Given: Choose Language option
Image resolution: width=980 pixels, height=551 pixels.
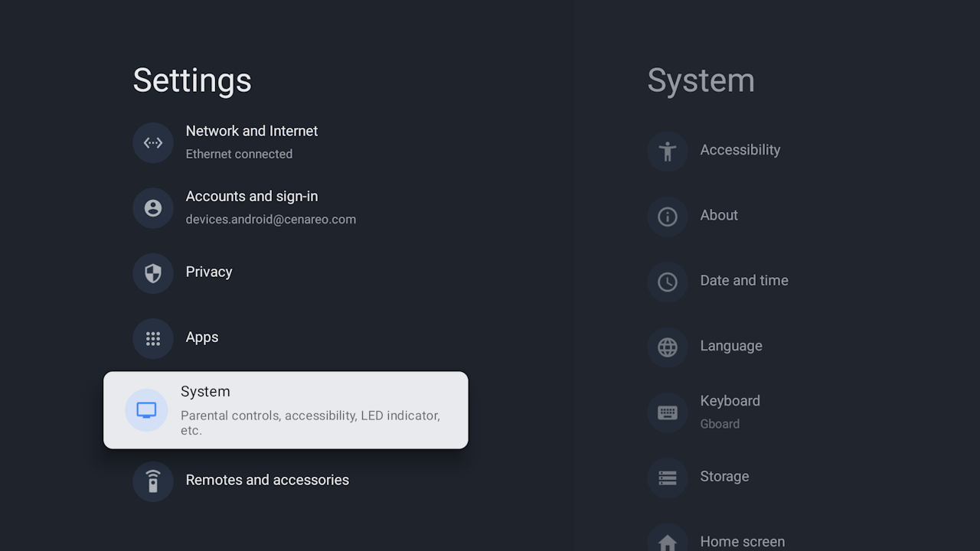Looking at the screenshot, I should 731,346.
